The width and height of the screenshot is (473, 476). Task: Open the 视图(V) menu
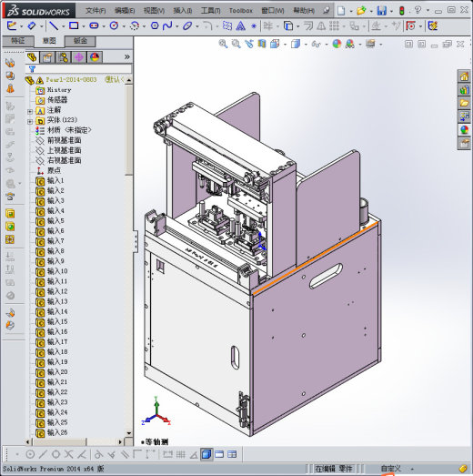click(154, 11)
